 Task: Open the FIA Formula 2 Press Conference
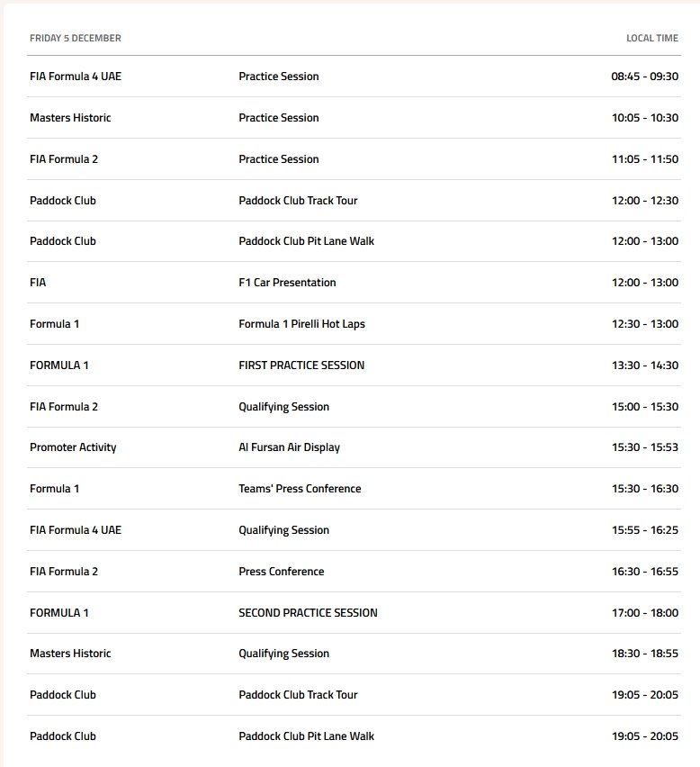(x=282, y=572)
